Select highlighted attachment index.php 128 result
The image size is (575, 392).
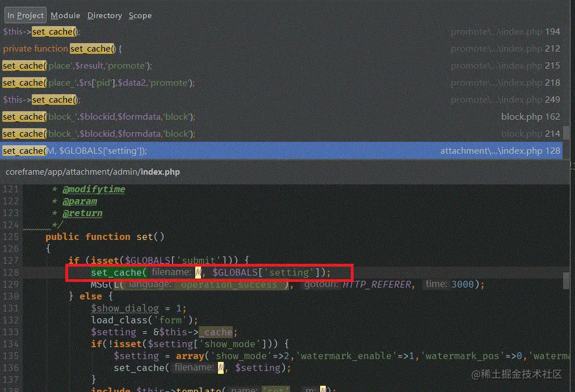pyautogui.click(x=282, y=150)
